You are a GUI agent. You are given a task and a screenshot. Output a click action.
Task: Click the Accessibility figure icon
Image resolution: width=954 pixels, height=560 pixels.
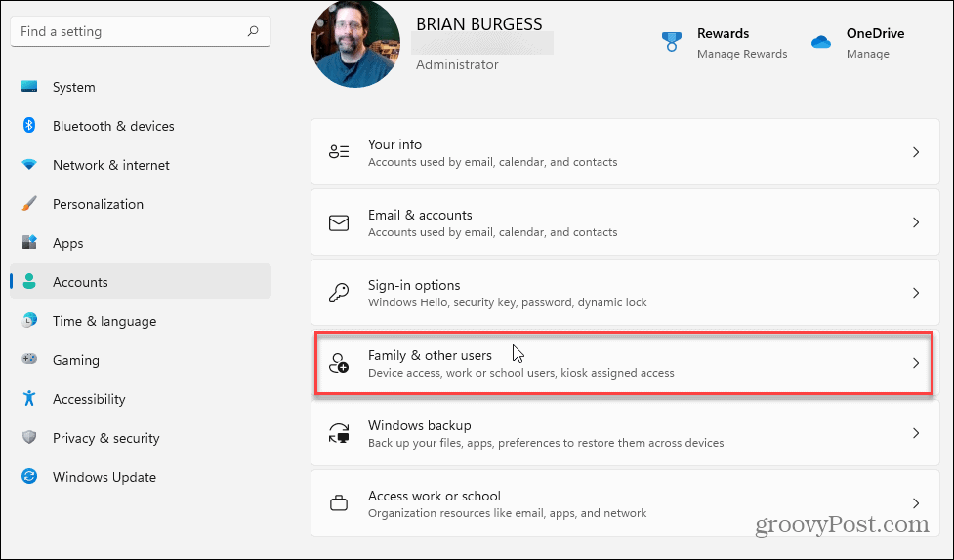[29, 399]
